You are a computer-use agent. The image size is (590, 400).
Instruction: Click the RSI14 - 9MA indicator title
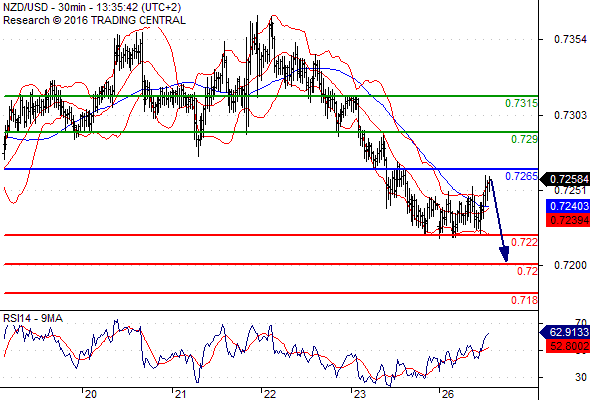[x=33, y=318]
